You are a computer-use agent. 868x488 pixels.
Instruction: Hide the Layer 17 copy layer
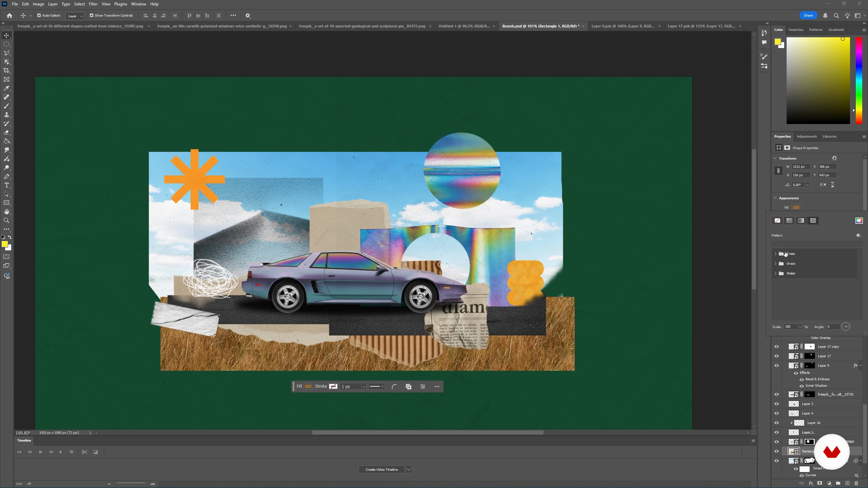777,347
